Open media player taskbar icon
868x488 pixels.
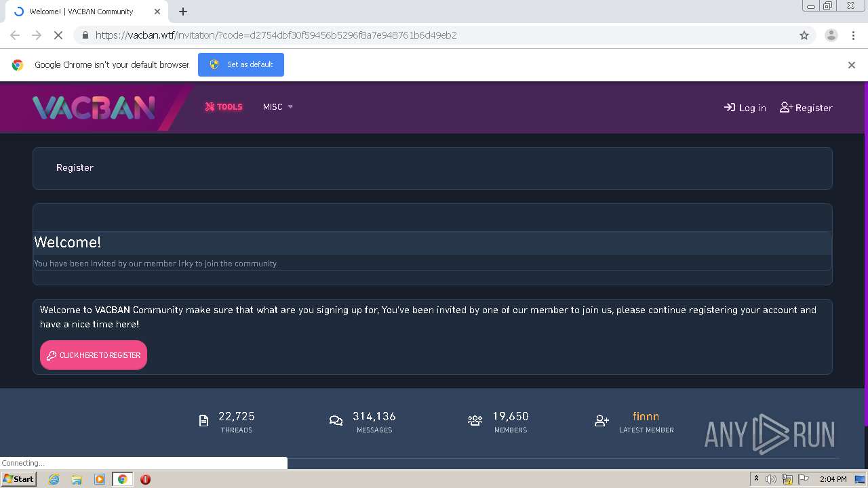click(100, 479)
